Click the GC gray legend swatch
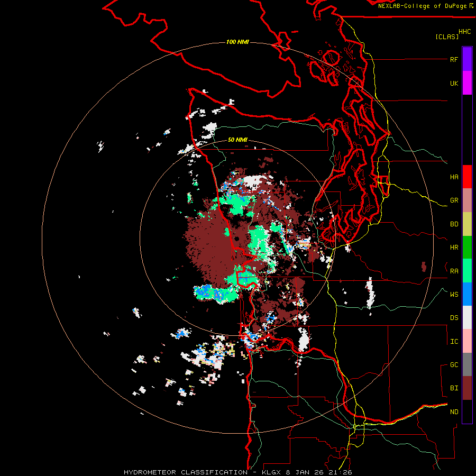The width and height of the screenshot is (476, 476). tap(467, 364)
